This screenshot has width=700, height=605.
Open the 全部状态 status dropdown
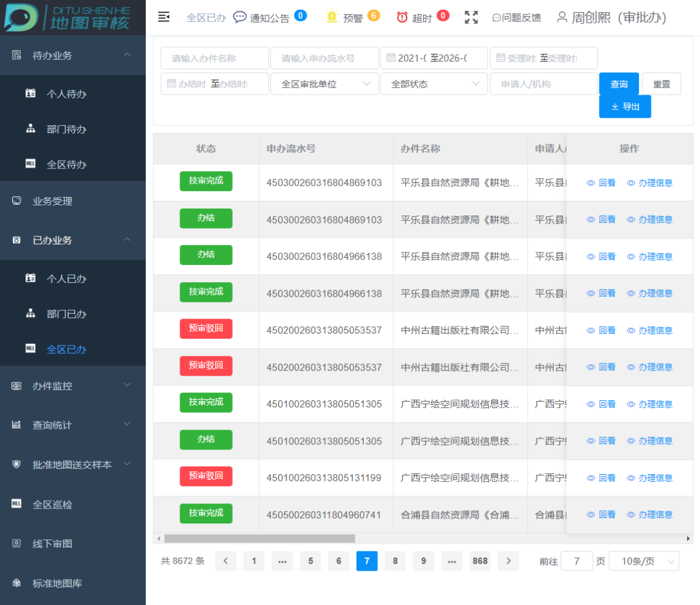(434, 84)
